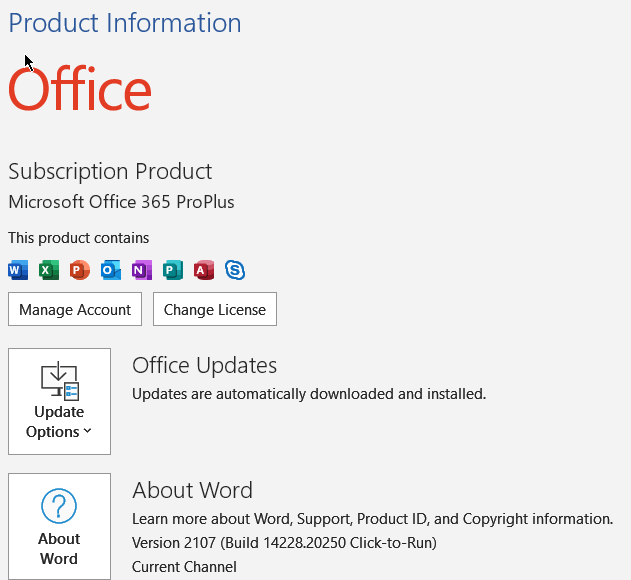This screenshot has height=580, width=631.
Task: Click the Publisher app icon
Action: 173,270
